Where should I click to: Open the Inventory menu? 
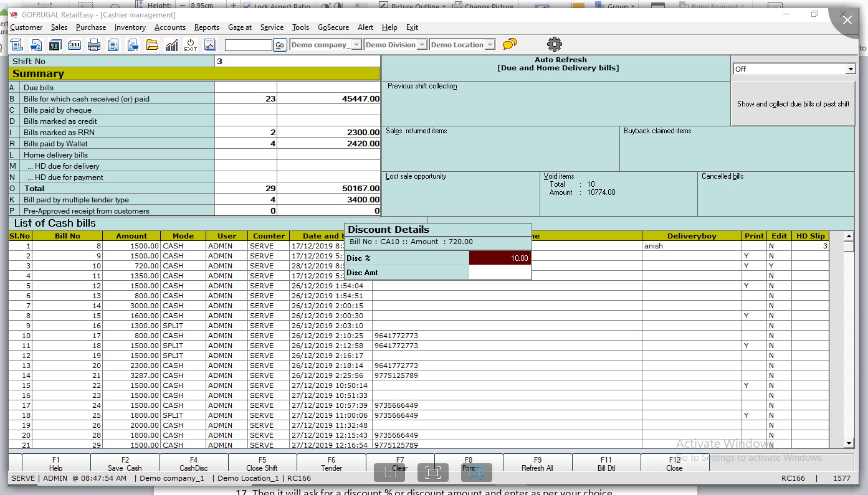coord(130,27)
